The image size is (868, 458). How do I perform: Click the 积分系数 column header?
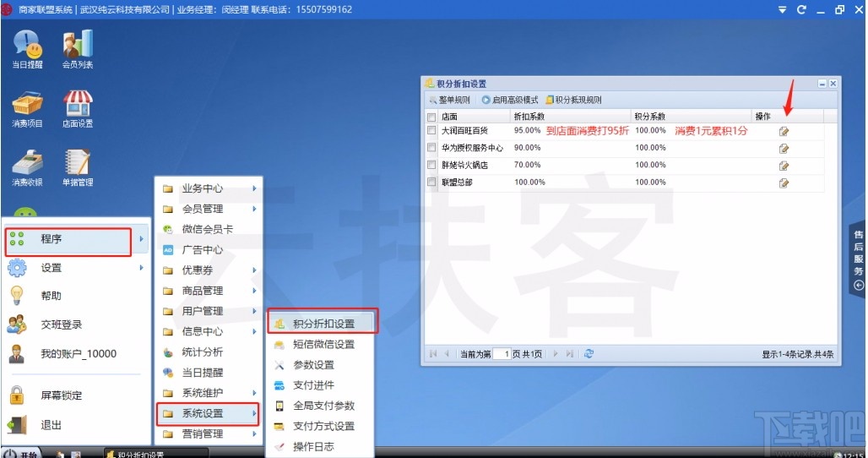(691, 117)
